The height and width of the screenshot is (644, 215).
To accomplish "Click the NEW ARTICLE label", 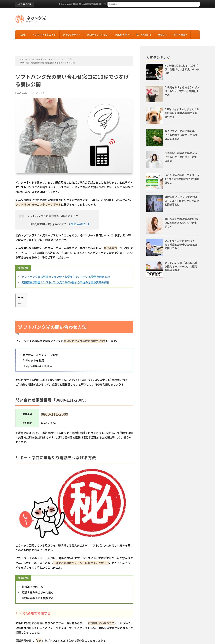I will click(24, 4).
